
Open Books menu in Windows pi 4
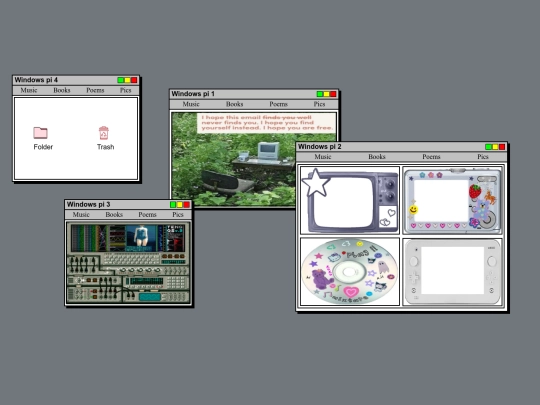point(62,90)
